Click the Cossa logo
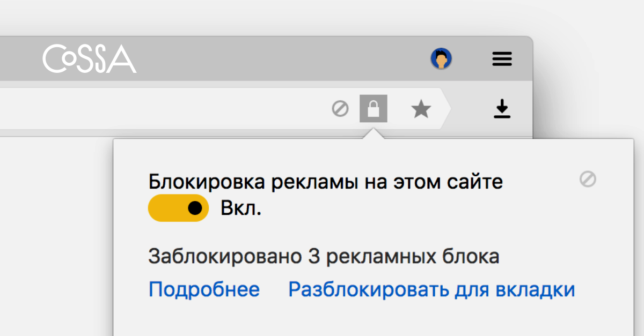This screenshot has height=336, width=644. coord(90,59)
